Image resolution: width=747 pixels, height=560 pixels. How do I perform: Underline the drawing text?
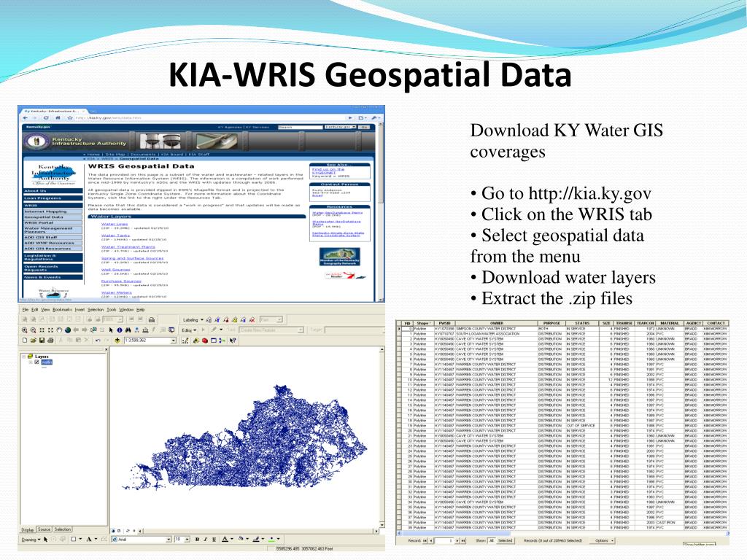pos(214,540)
